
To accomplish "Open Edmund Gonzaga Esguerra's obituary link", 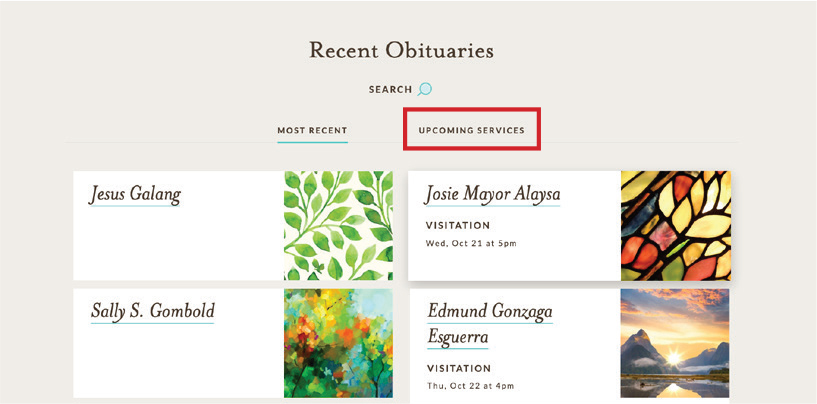I will tap(490, 323).
